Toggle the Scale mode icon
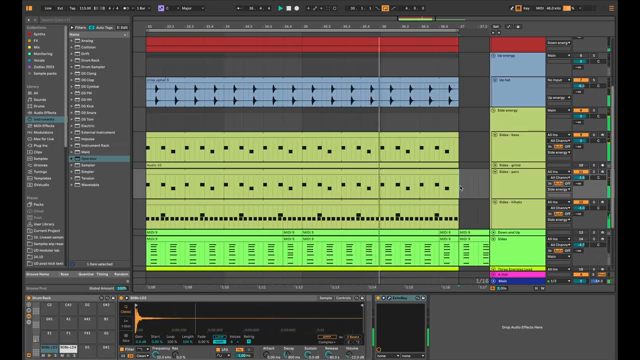This screenshot has width=640, height=360. [x=161, y=8]
